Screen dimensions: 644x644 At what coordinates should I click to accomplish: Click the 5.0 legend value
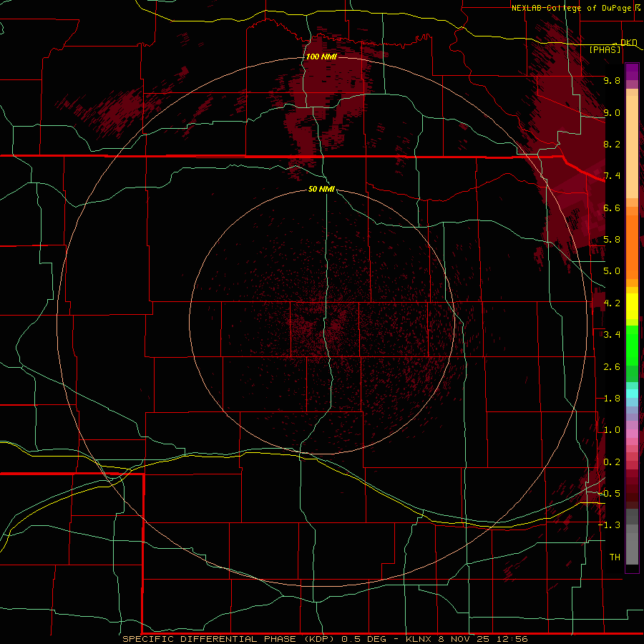coord(612,271)
